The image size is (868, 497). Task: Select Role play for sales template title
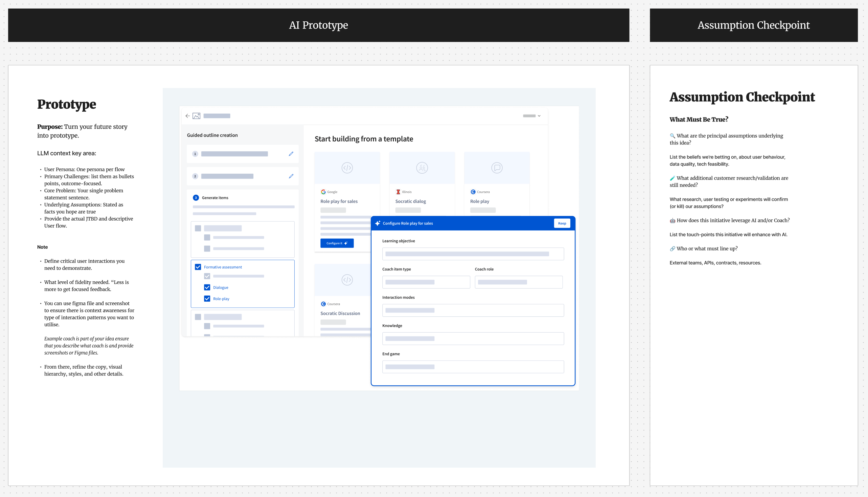339,202
